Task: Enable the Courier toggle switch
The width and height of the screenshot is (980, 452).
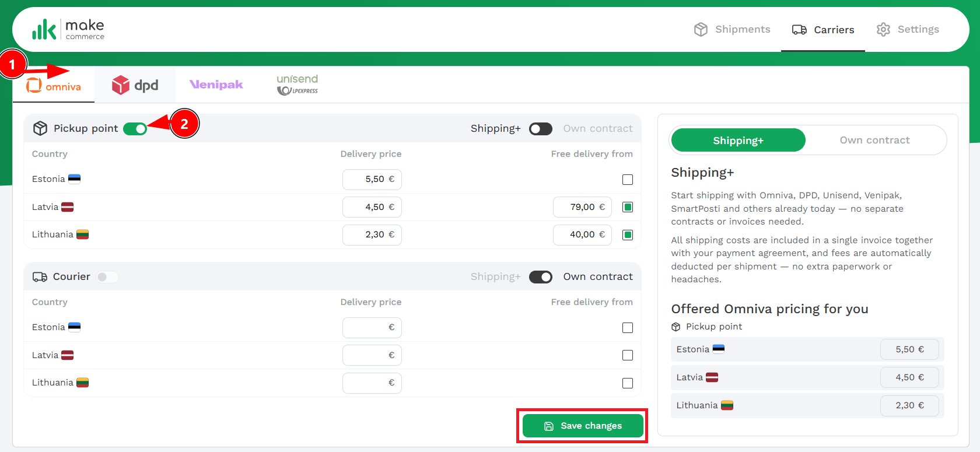Action: (x=107, y=277)
